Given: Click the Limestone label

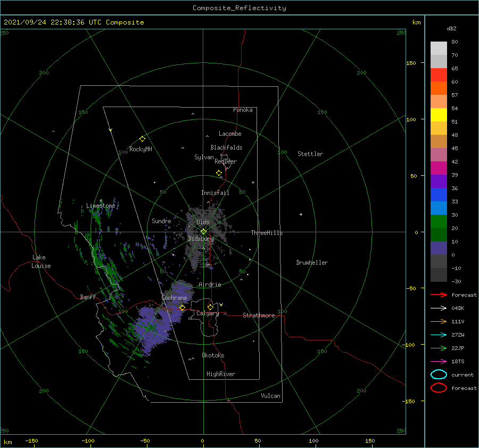Looking at the screenshot, I should [x=101, y=206].
